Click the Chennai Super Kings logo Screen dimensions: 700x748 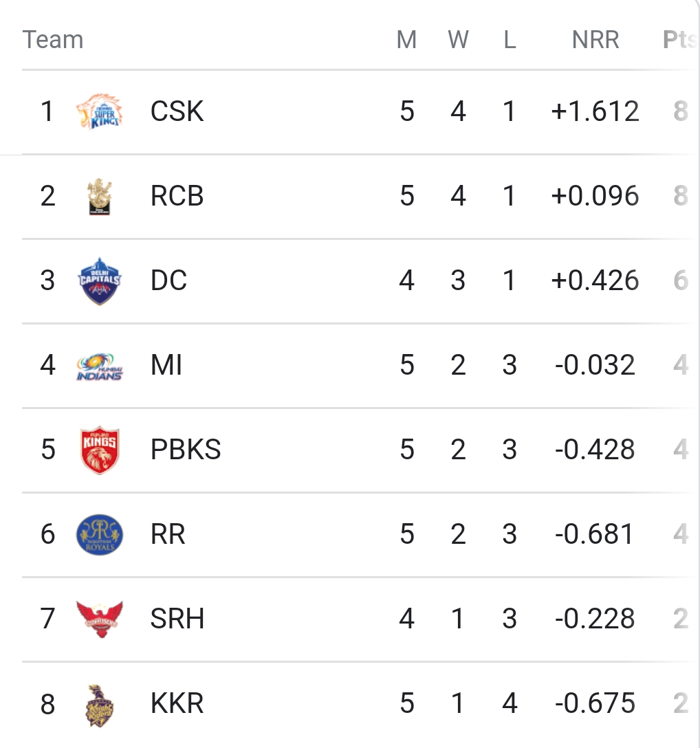[x=100, y=111]
